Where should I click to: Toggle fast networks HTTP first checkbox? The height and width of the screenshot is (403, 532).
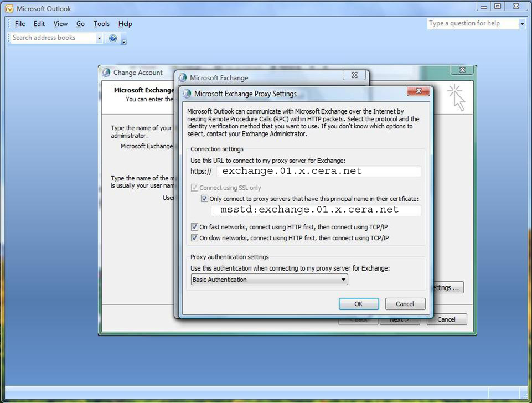point(194,226)
